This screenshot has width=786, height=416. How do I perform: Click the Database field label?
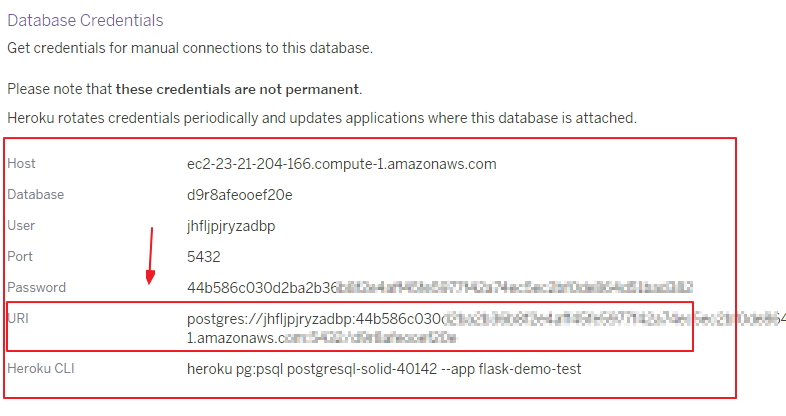(x=36, y=194)
